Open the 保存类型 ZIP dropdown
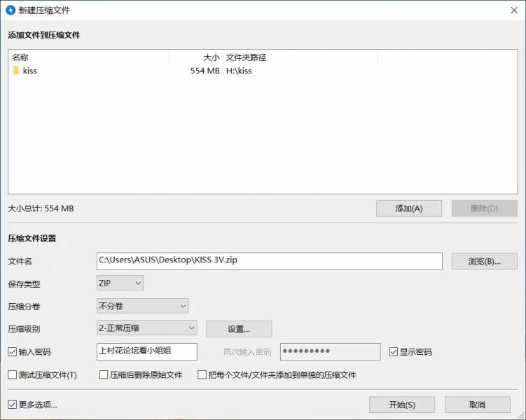This screenshot has width=526, height=420. click(120, 283)
